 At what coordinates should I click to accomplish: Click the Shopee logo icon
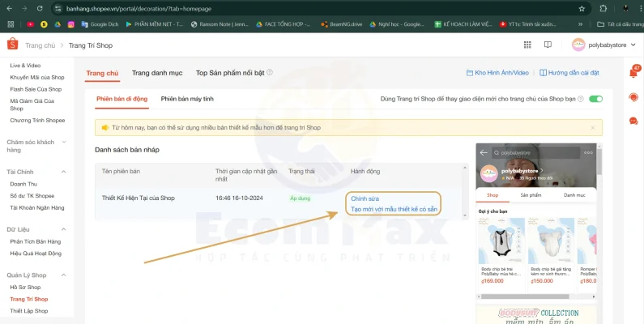point(13,45)
